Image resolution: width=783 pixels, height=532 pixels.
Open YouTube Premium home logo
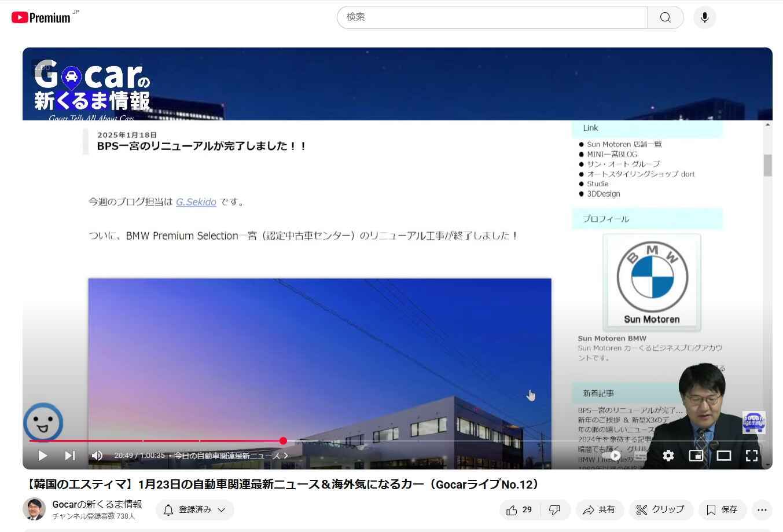click(41, 17)
